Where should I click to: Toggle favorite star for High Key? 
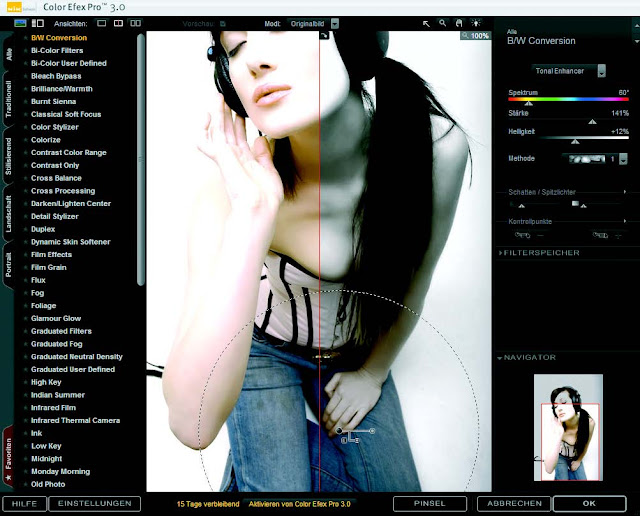[x=25, y=383]
